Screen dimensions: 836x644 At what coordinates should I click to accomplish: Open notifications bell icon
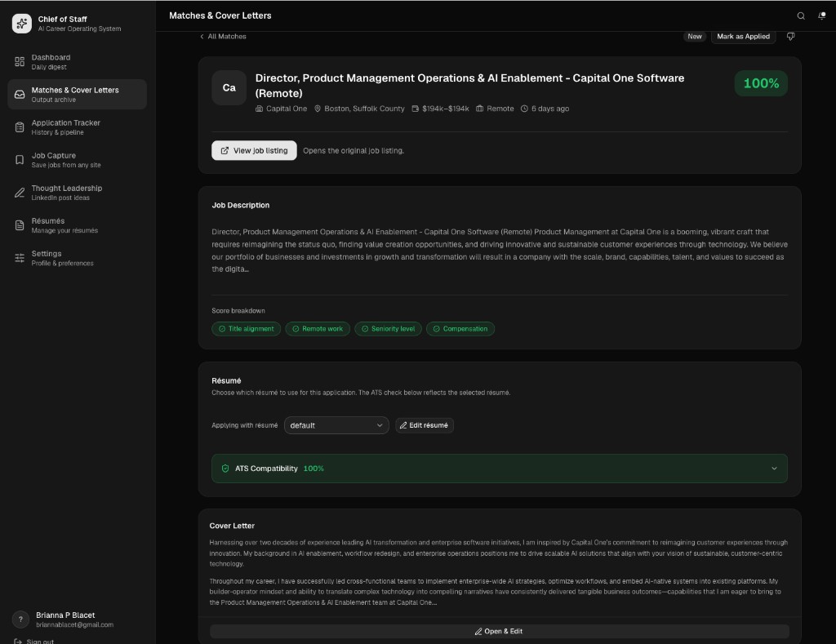pyautogui.click(x=821, y=16)
